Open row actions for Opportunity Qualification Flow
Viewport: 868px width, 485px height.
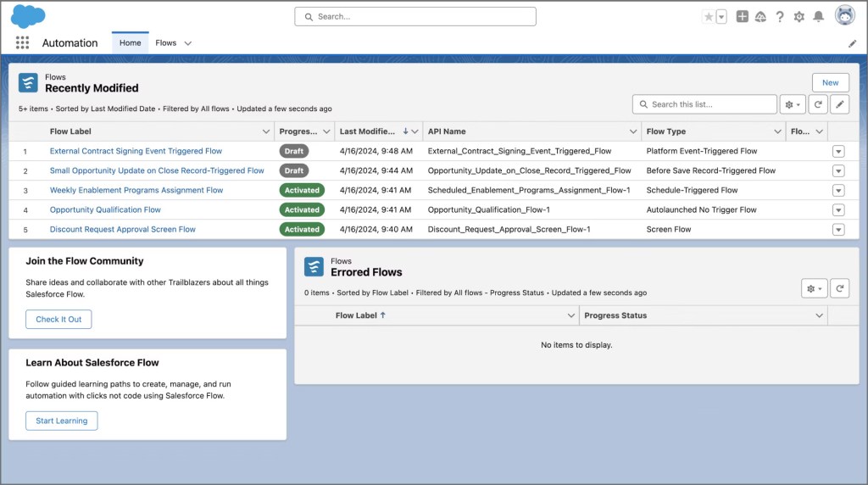pyautogui.click(x=838, y=210)
